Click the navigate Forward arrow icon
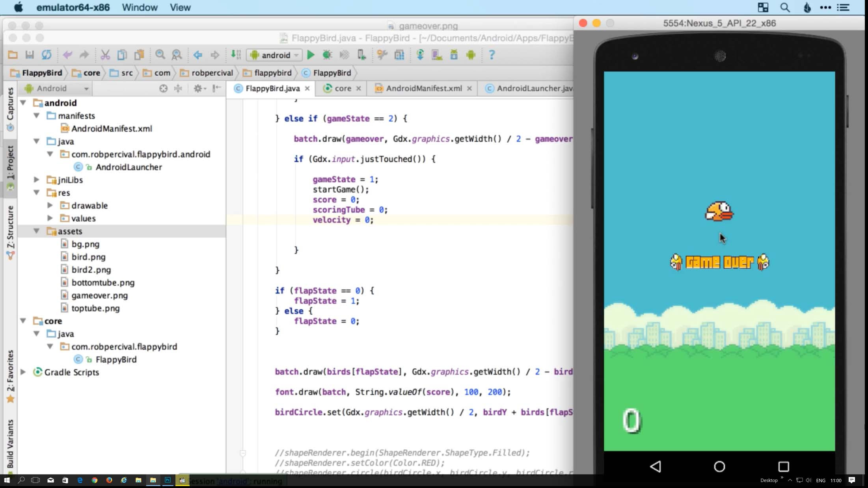 click(215, 55)
